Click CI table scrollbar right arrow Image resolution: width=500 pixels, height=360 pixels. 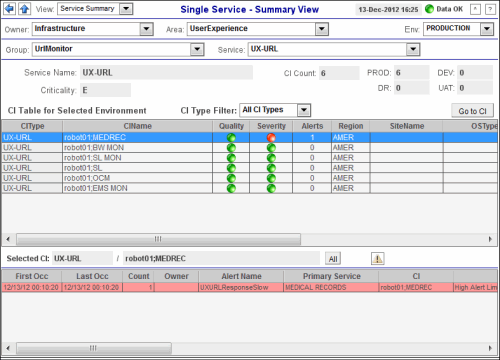click(x=490, y=239)
